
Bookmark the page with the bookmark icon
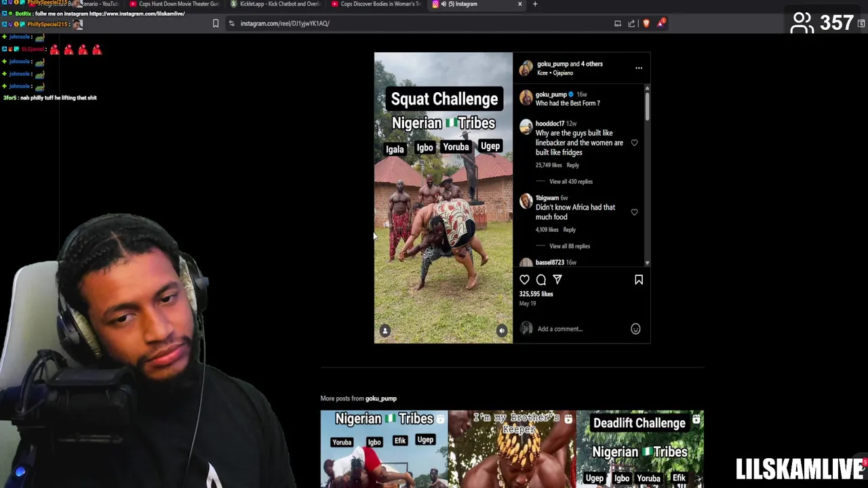click(x=216, y=23)
